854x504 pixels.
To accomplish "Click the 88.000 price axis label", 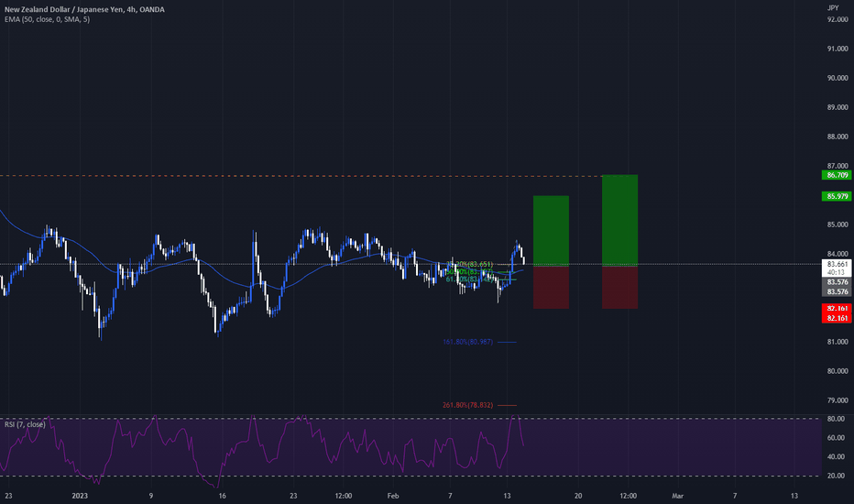I will click(838, 137).
